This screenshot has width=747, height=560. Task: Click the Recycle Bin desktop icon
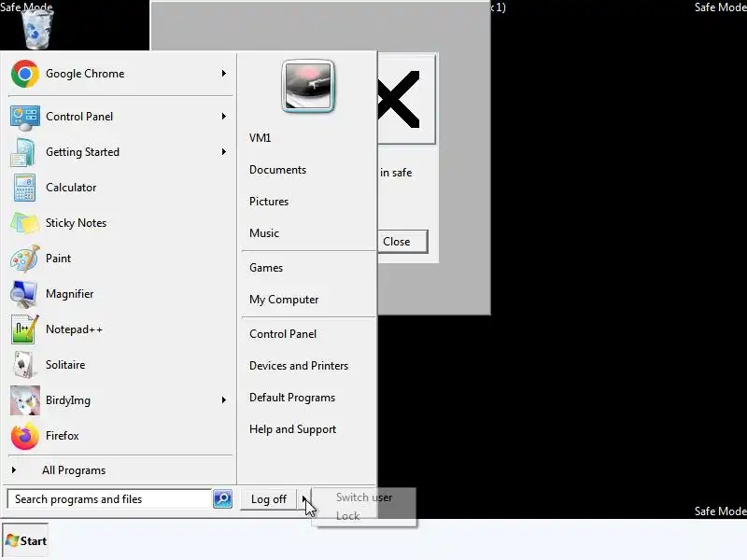click(x=37, y=29)
